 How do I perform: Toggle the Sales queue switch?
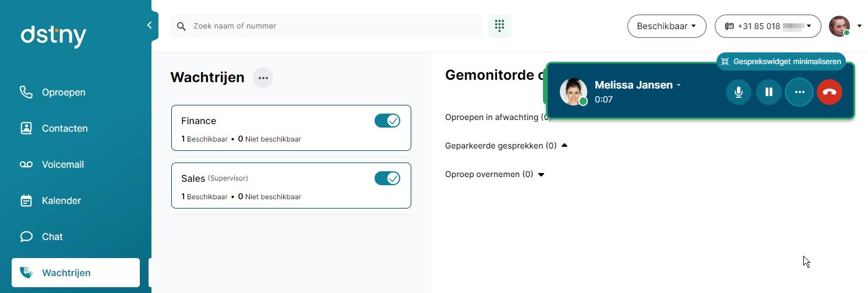tap(387, 178)
